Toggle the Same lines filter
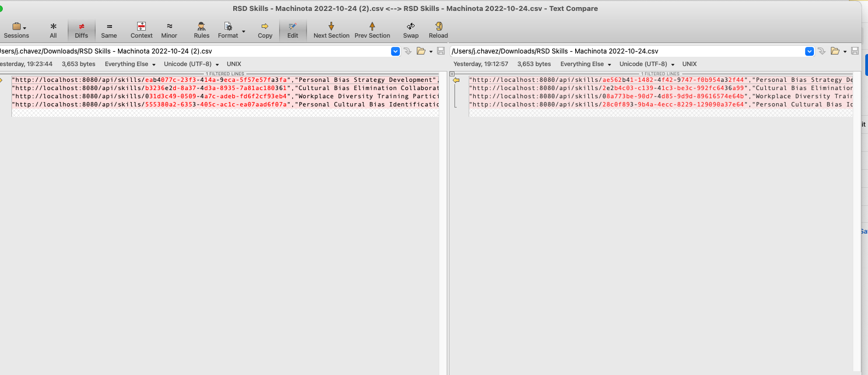The image size is (868, 375). (x=109, y=30)
